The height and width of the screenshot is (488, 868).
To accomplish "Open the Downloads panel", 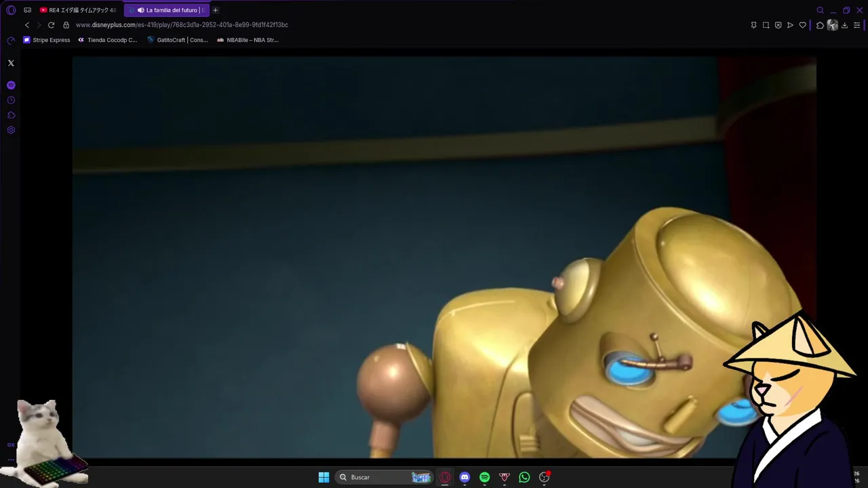I will click(x=844, y=25).
